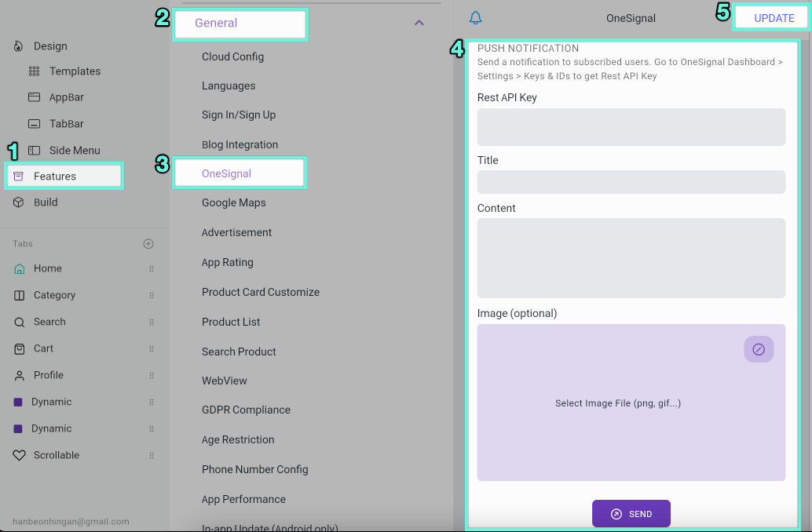Open the Templates section

pos(75,71)
